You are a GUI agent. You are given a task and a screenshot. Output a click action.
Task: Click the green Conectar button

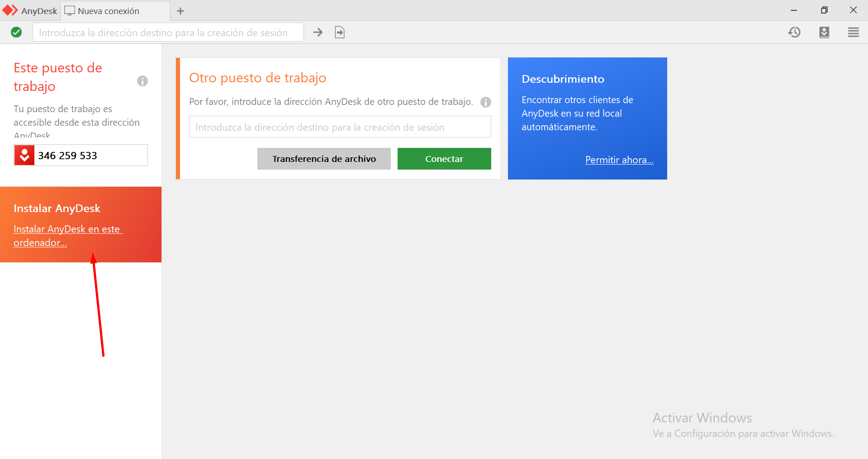[444, 159]
